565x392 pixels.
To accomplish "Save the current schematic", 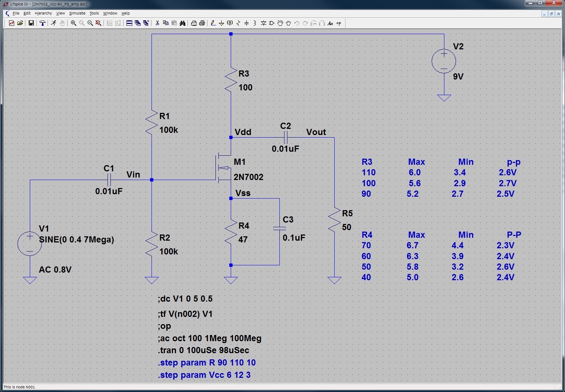I will pyautogui.click(x=31, y=23).
